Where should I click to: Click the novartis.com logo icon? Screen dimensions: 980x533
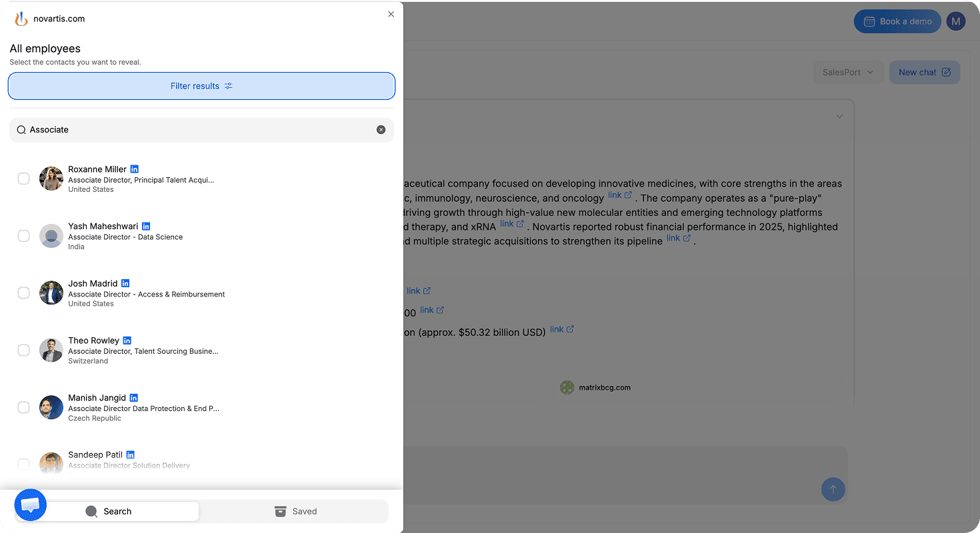pos(21,19)
